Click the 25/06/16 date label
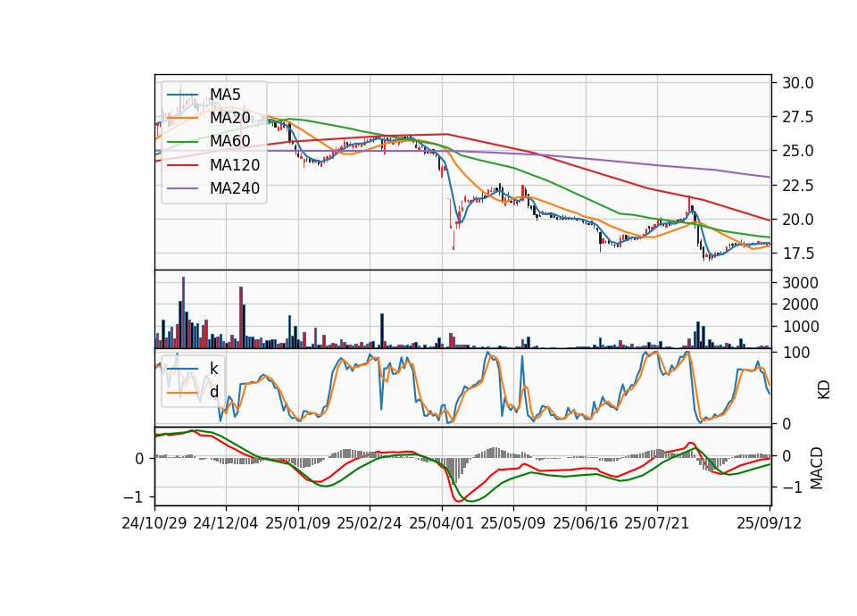The width and height of the screenshot is (857, 616). 586,523
